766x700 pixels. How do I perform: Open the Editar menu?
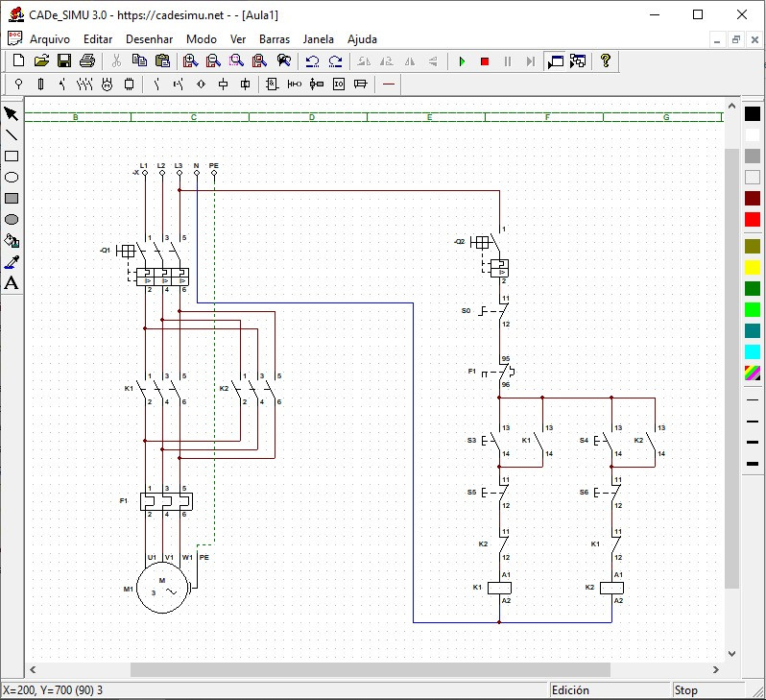point(98,39)
